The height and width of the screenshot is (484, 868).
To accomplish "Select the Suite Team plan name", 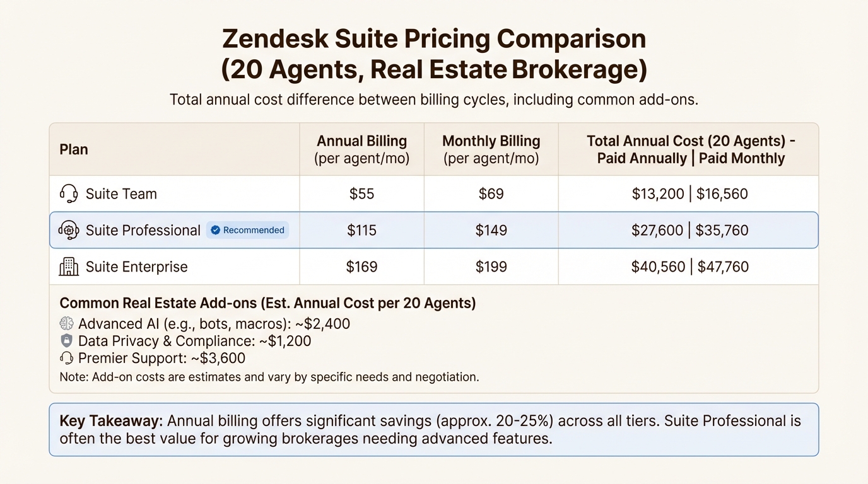I will (121, 193).
